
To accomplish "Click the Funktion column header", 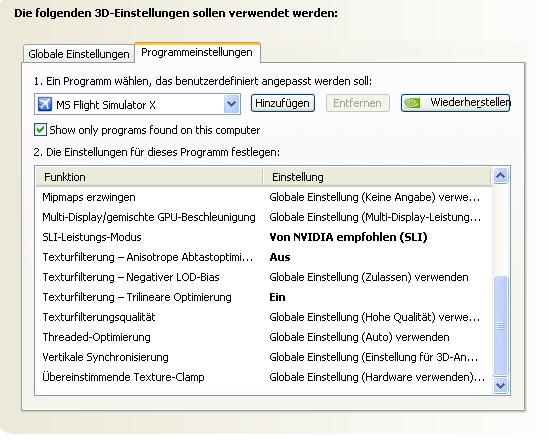I will pyautogui.click(x=149, y=177).
